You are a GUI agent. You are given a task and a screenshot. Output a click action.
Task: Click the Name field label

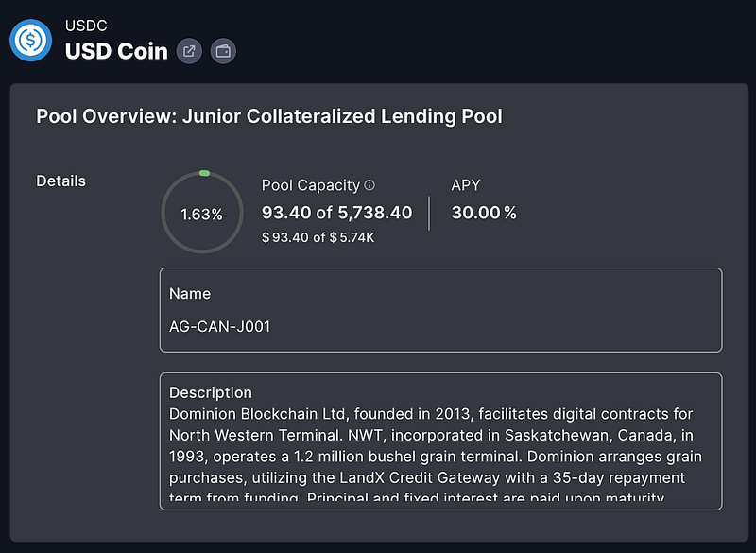coord(190,294)
